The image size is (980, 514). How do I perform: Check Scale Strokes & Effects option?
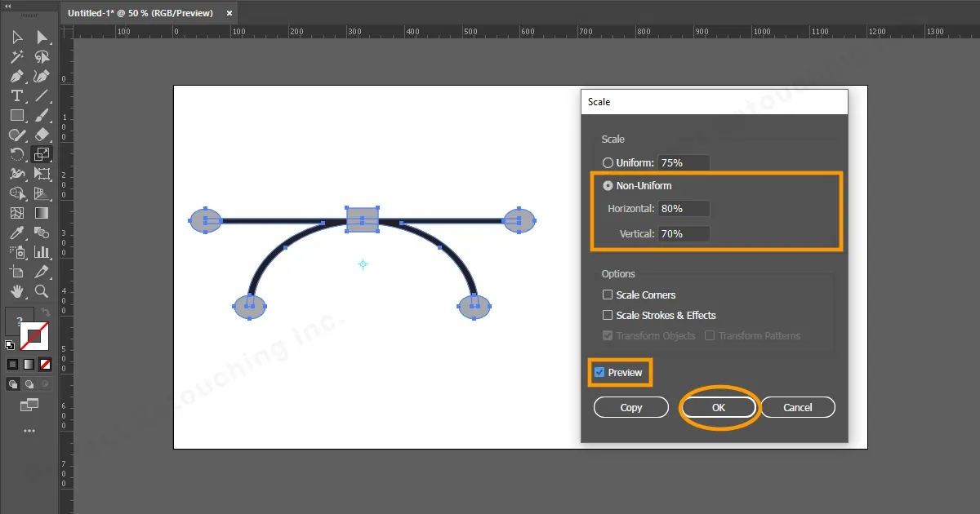tap(608, 316)
